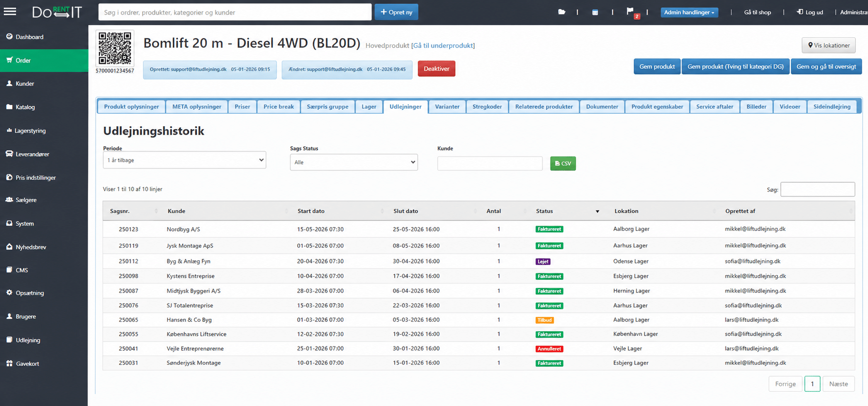This screenshot has height=406, width=868.
Task: Click the Kunde filter input
Action: [x=490, y=164]
